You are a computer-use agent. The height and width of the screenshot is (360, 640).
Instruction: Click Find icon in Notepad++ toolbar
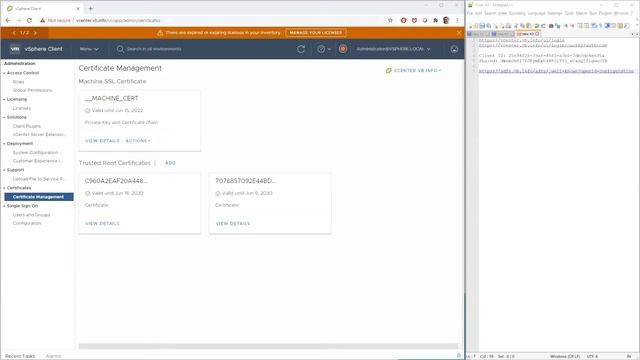coord(551,26)
